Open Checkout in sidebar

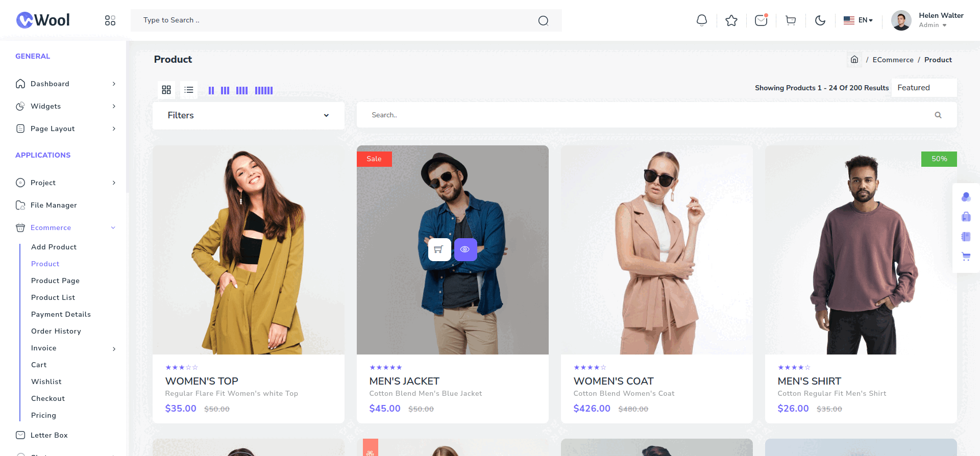(48, 398)
